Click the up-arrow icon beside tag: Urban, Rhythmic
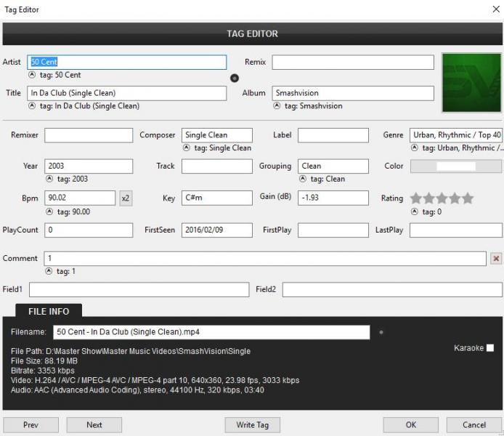Screen dimensions: 504x436 [415, 148]
